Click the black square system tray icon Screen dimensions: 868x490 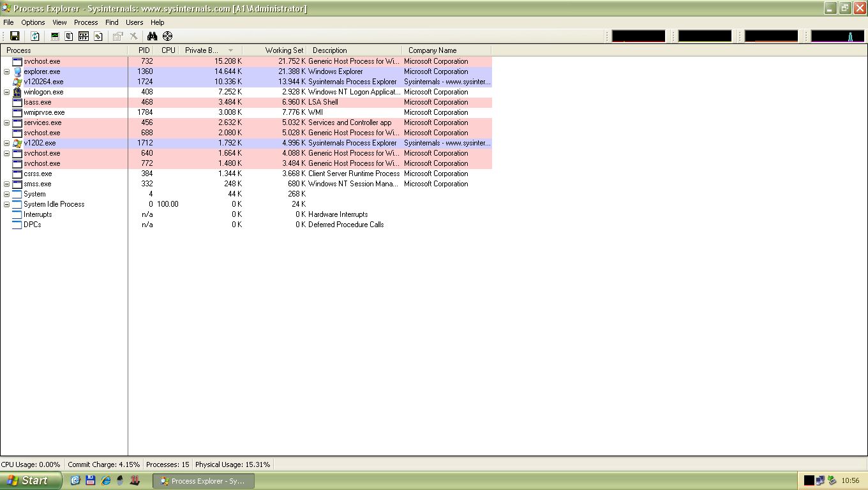[809, 480]
